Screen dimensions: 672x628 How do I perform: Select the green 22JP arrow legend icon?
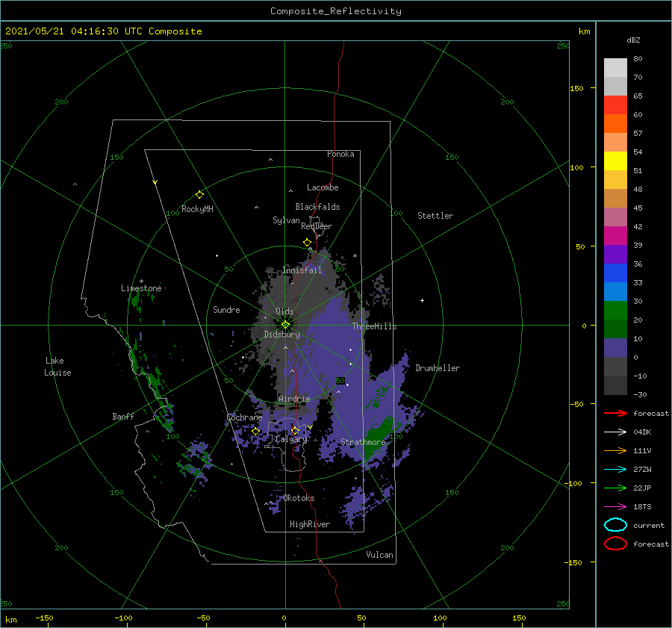click(x=615, y=488)
